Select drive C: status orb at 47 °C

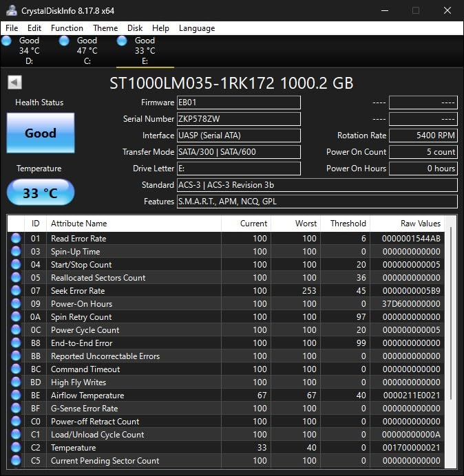[x=65, y=41]
